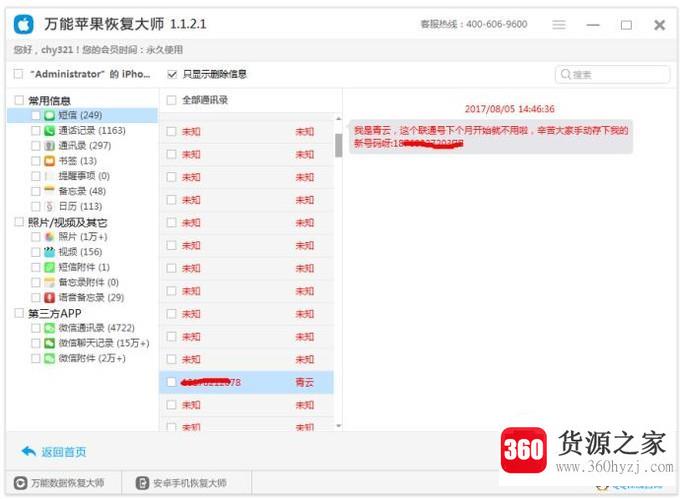682x499 pixels.
Task: Select 日历 (113) in the sidebar
Action: pos(80,206)
